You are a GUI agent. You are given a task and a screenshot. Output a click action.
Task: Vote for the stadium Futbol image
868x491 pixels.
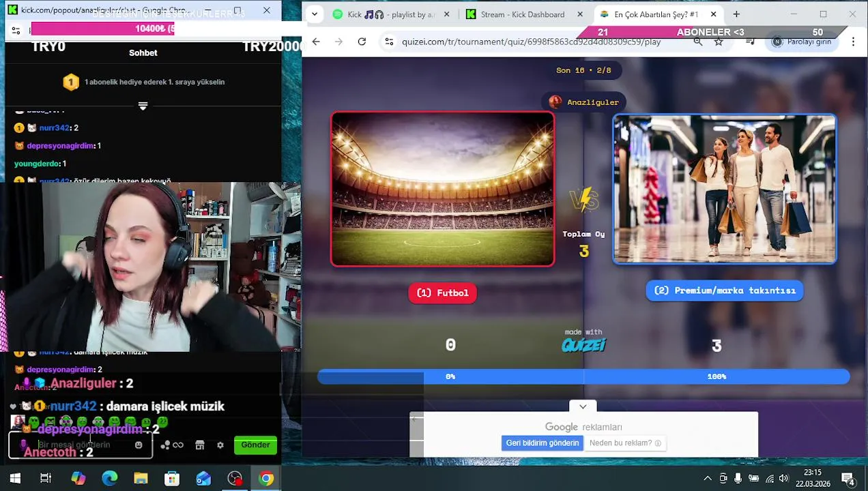443,189
